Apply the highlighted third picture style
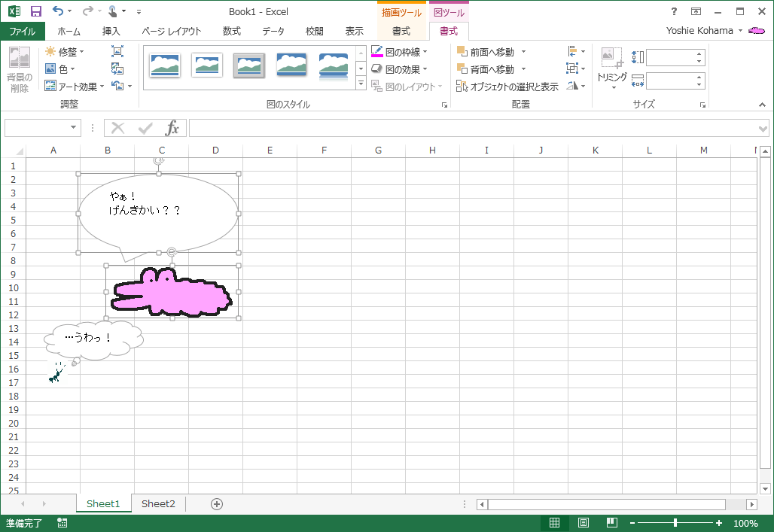 (x=248, y=65)
